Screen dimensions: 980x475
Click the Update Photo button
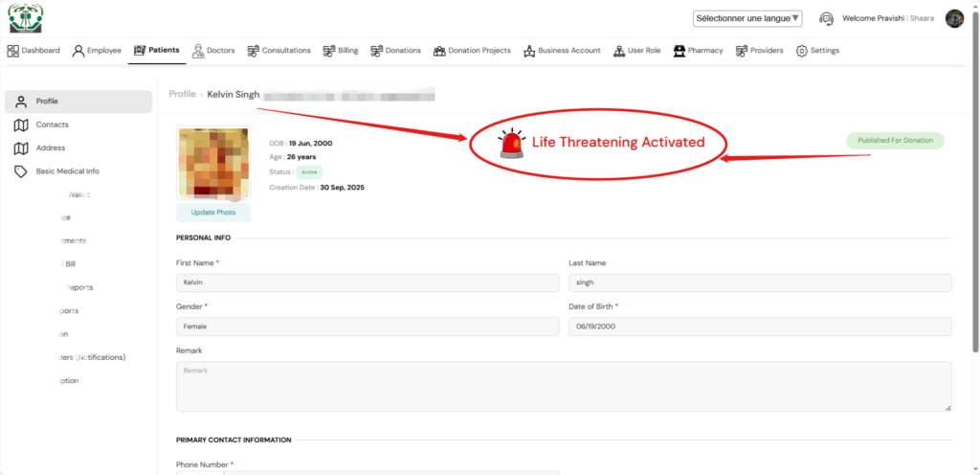212,213
